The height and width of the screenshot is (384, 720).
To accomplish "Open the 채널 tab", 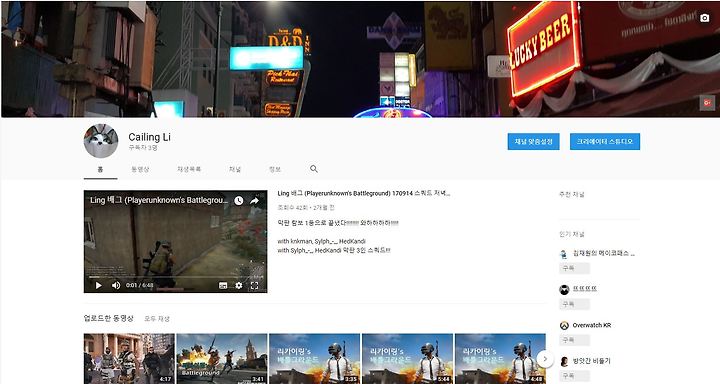I will pyautogui.click(x=235, y=169).
